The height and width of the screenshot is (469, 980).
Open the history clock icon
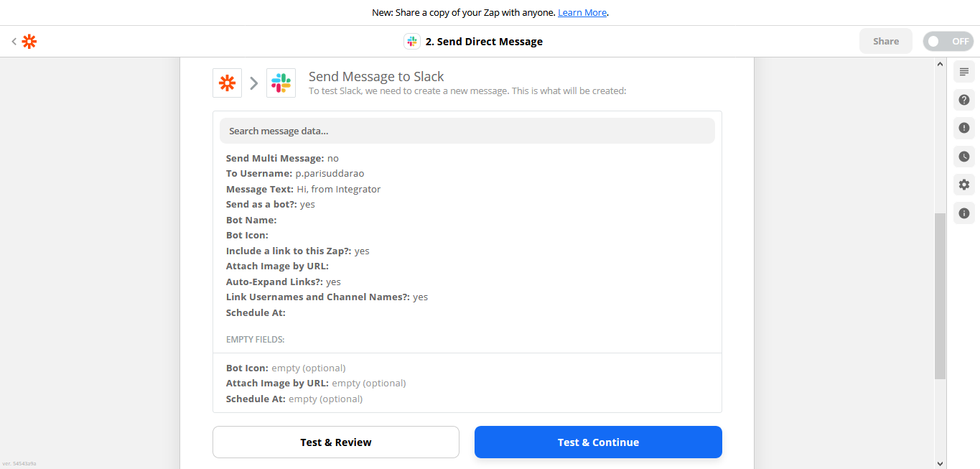point(963,157)
